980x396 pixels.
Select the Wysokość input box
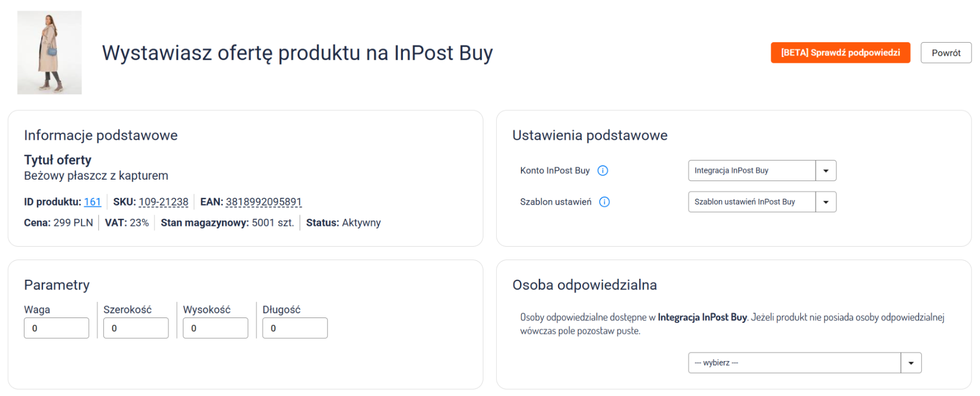click(x=215, y=328)
